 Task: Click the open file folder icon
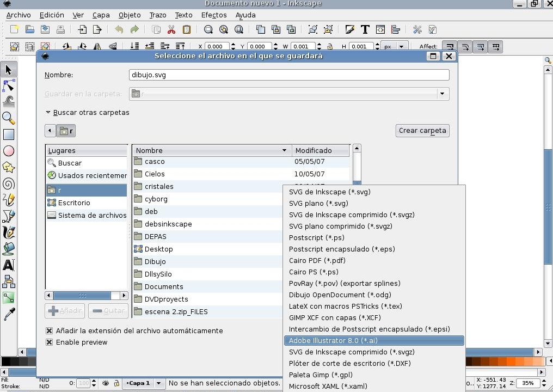tap(29, 29)
